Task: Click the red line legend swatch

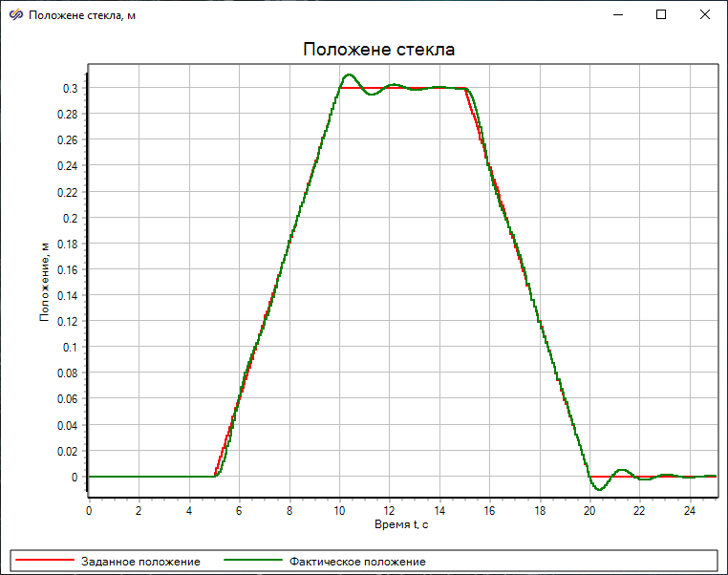Action: point(43,561)
